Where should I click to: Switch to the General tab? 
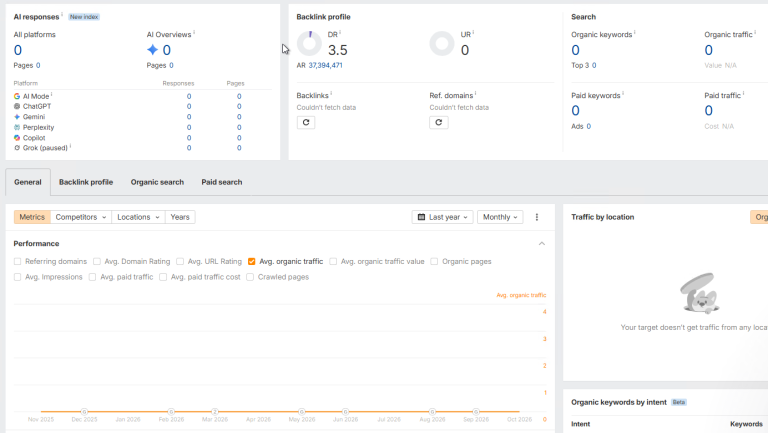[x=28, y=182]
